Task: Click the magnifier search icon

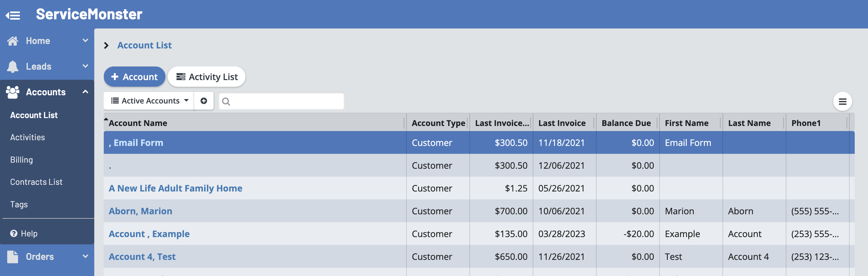Action: (x=226, y=101)
